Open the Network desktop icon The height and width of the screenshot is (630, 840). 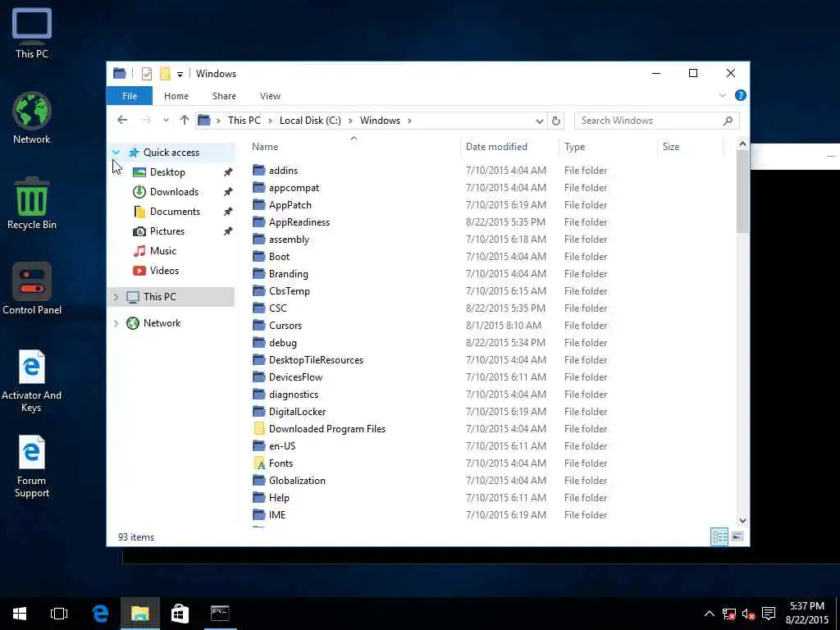pyautogui.click(x=32, y=118)
